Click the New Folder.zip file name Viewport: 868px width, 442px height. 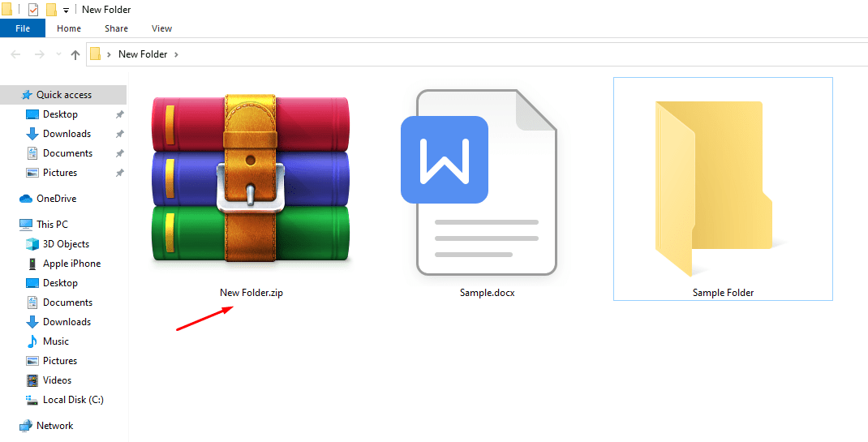click(251, 293)
